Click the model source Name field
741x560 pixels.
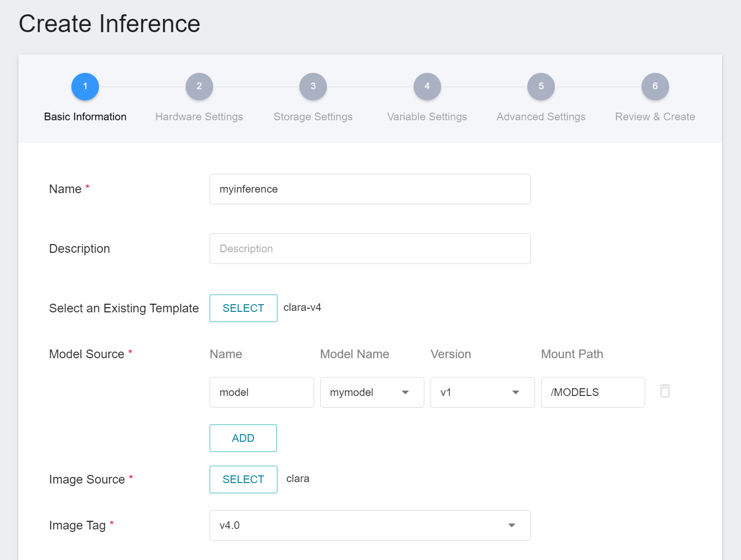click(261, 392)
